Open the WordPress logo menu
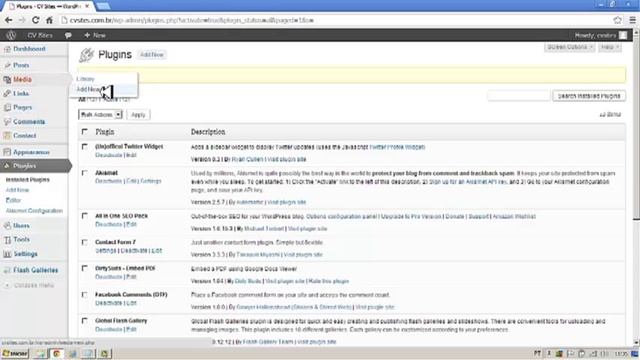Image resolution: width=640 pixels, height=360 pixels. click(x=11, y=35)
